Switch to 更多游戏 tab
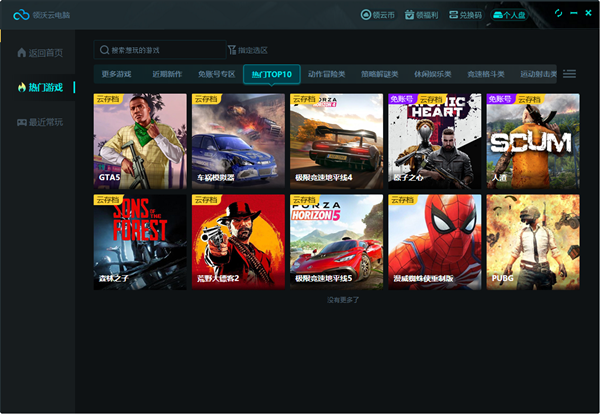Viewport: 600px width, 414px height. click(x=116, y=74)
